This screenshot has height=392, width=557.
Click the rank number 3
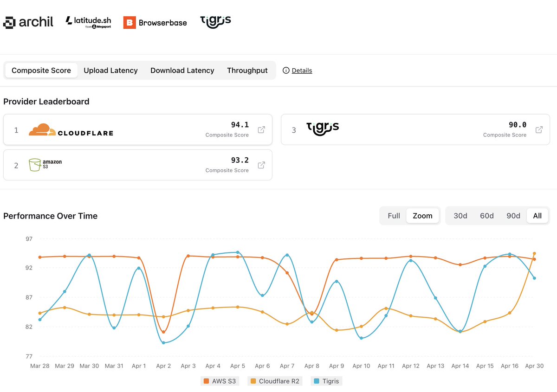point(294,130)
